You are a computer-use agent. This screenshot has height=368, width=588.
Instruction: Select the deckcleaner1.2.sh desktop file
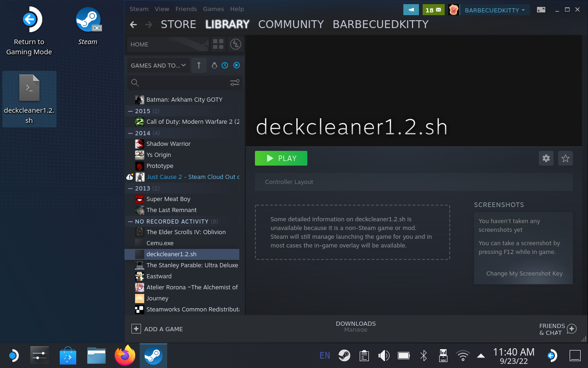click(29, 99)
